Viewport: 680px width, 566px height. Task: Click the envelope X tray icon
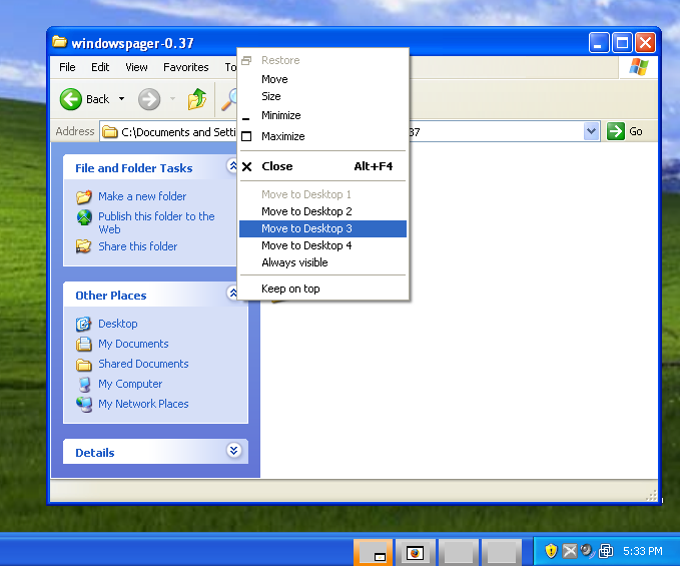[569, 551]
